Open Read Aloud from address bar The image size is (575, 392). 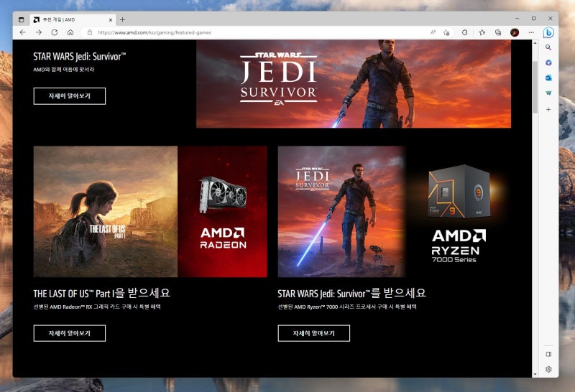coord(433,32)
